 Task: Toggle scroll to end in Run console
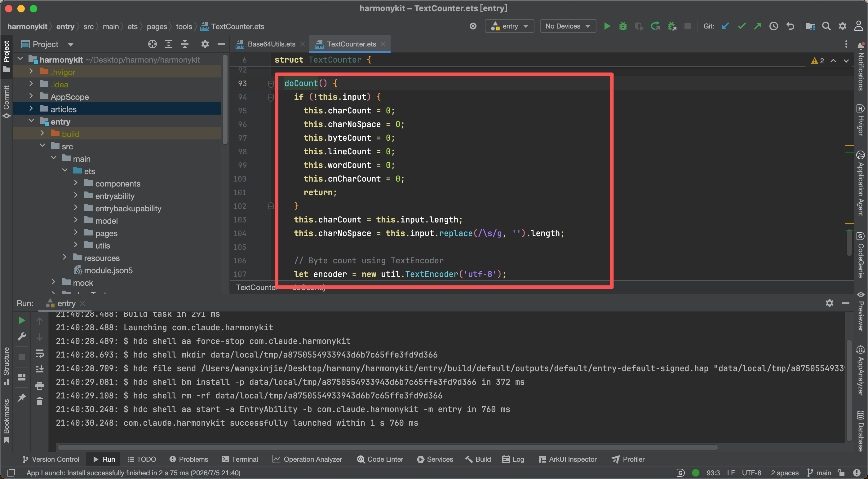click(39, 369)
